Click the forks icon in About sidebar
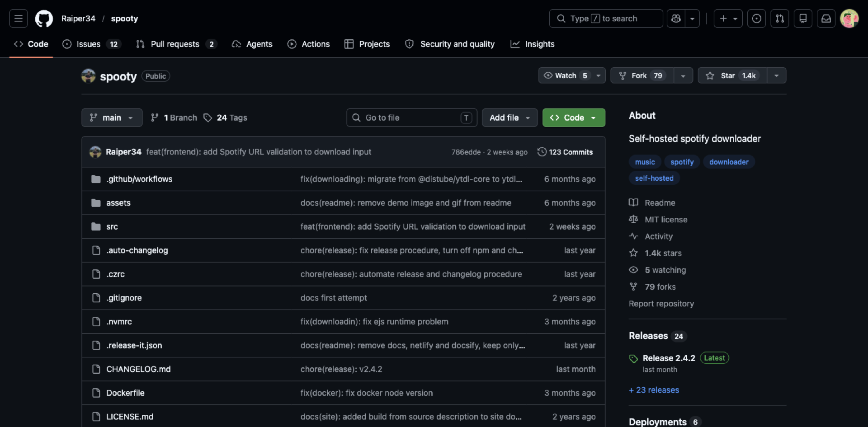This screenshot has height=427, width=868. (x=633, y=286)
